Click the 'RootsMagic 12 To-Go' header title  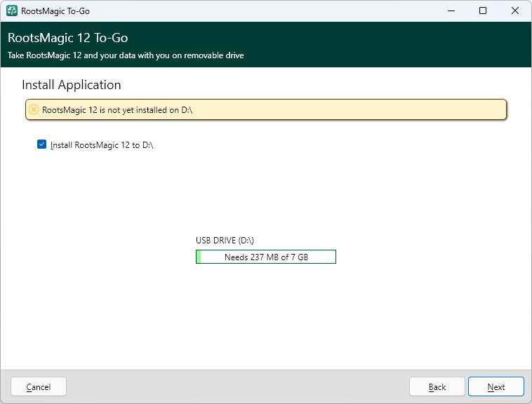(x=68, y=38)
